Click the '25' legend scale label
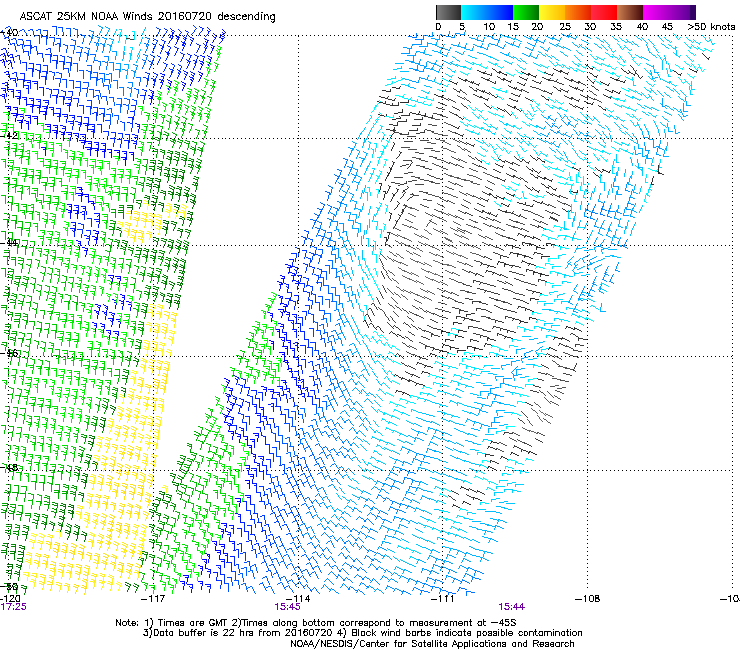This screenshot has width=740, height=650. click(x=565, y=27)
